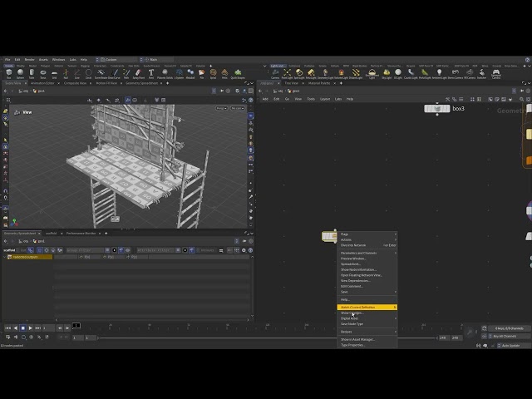Select the Tube shelf tool
This screenshot has width=532, height=399.
click(x=32, y=74)
